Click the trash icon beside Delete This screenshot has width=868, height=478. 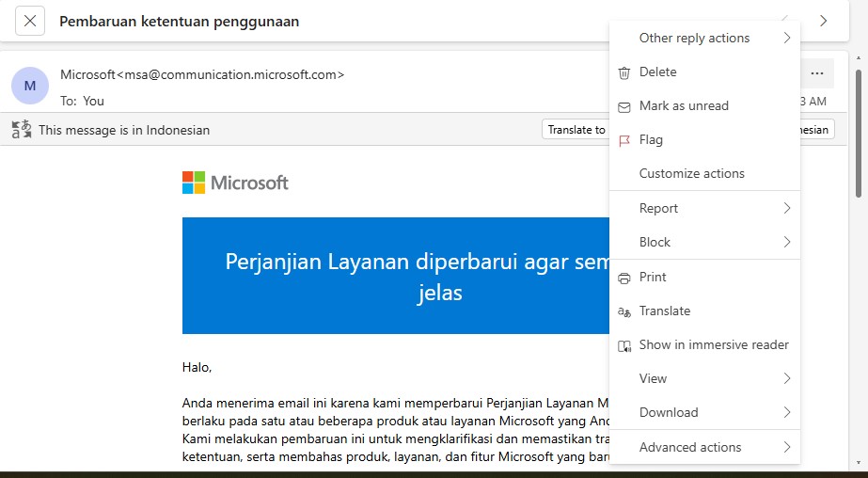click(x=623, y=72)
